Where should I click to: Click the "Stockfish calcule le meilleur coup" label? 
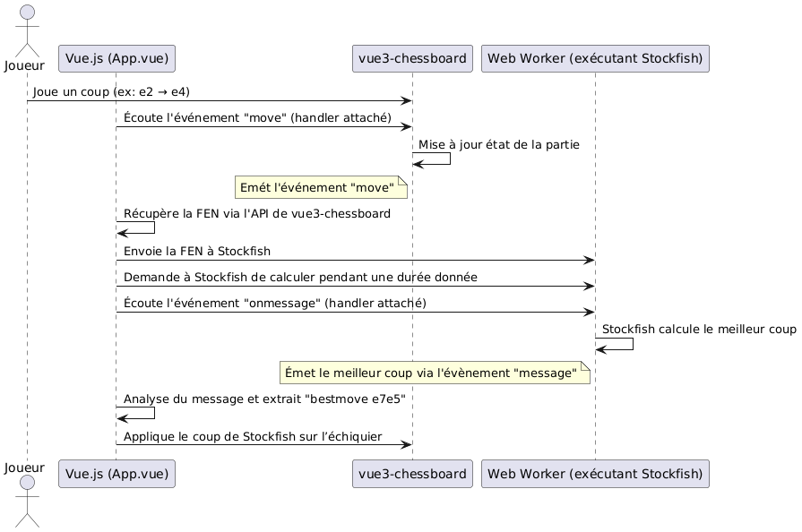pyautogui.click(x=699, y=329)
